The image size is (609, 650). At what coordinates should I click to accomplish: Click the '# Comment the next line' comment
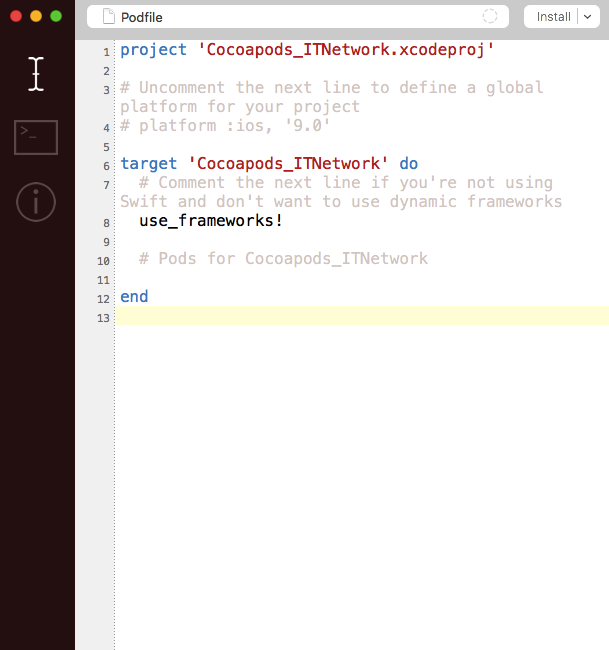[341, 192]
